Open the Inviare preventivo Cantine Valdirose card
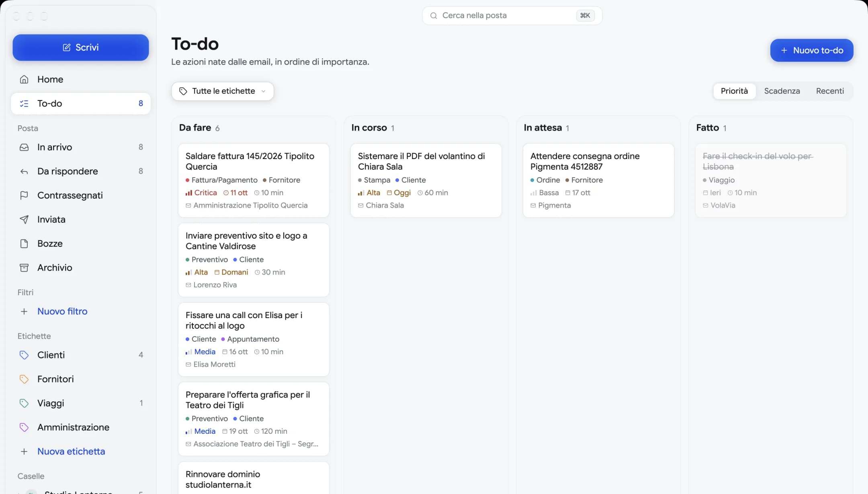This screenshot has width=868, height=494. 254,260
